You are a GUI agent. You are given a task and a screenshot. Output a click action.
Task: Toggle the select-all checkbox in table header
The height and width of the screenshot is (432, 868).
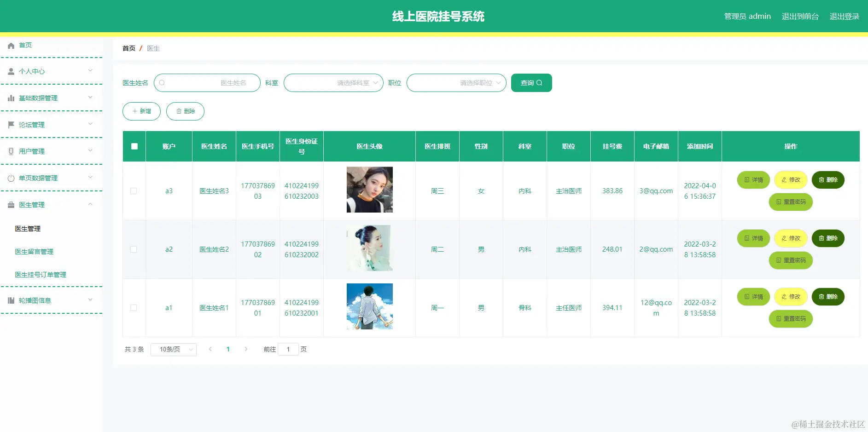(134, 146)
